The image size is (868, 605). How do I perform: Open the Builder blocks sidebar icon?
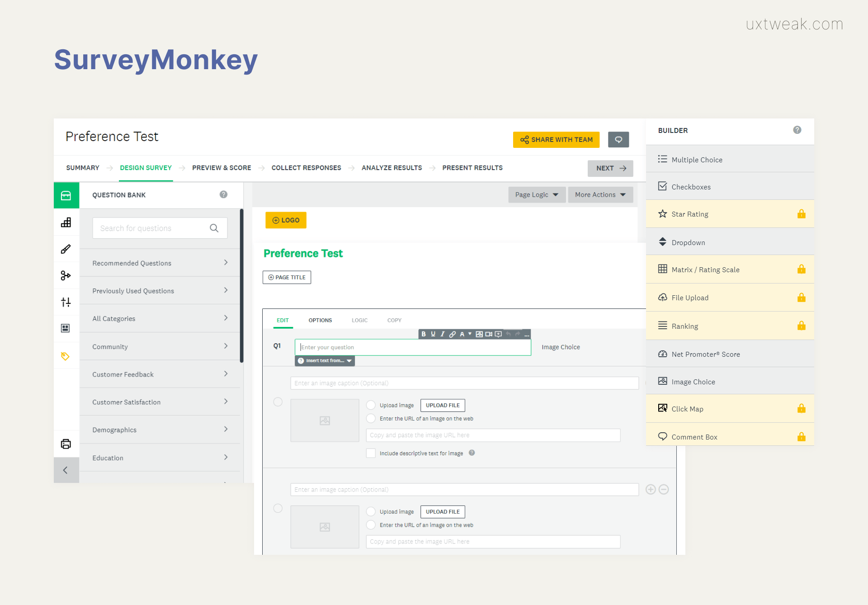click(x=66, y=222)
